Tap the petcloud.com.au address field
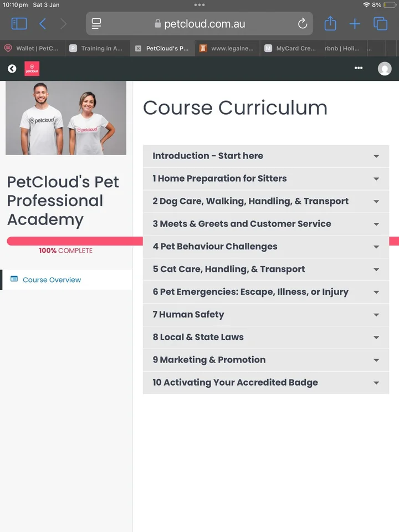The image size is (399, 532). [x=199, y=24]
